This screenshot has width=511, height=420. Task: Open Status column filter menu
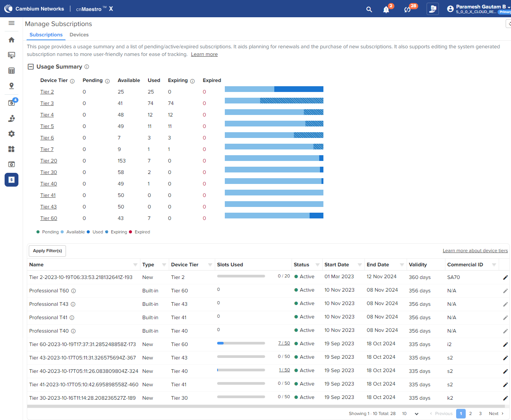click(x=317, y=265)
